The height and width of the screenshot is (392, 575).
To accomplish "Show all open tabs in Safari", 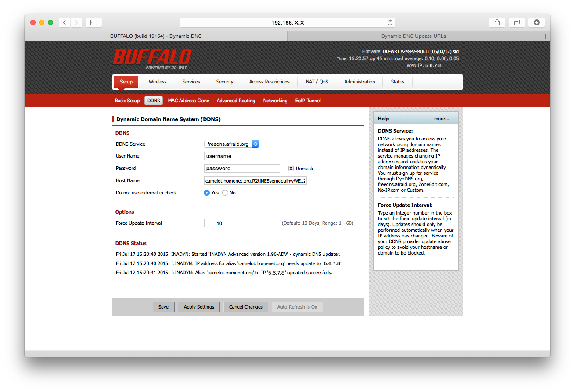I will click(517, 22).
